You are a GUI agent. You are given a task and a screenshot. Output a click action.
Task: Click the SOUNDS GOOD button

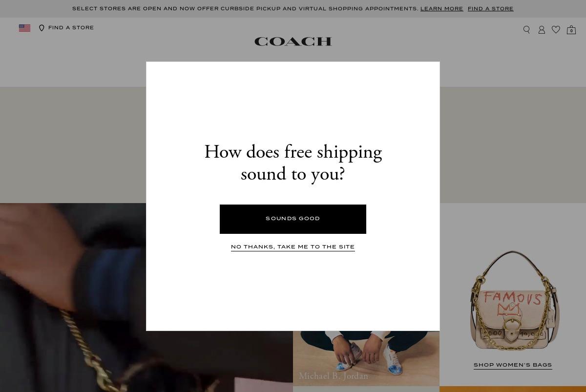point(293,219)
